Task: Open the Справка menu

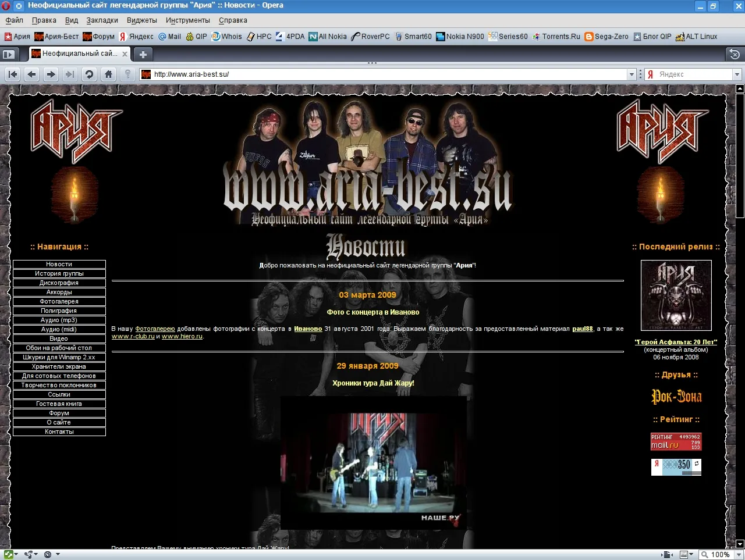Action: [x=233, y=20]
